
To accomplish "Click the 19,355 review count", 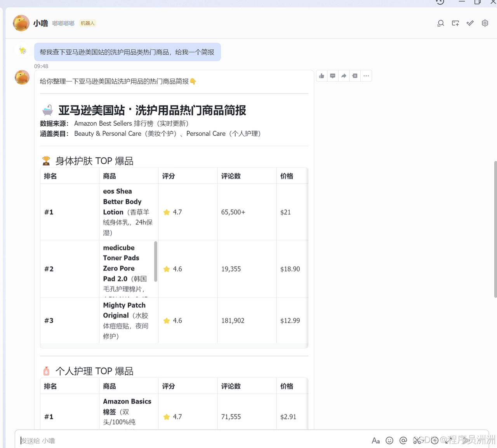I will pos(231,269).
